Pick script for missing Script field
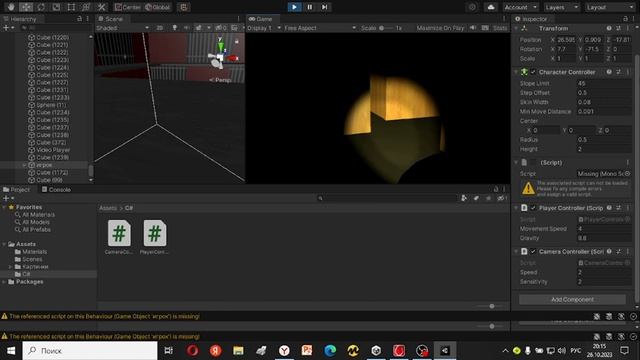 (x=627, y=173)
